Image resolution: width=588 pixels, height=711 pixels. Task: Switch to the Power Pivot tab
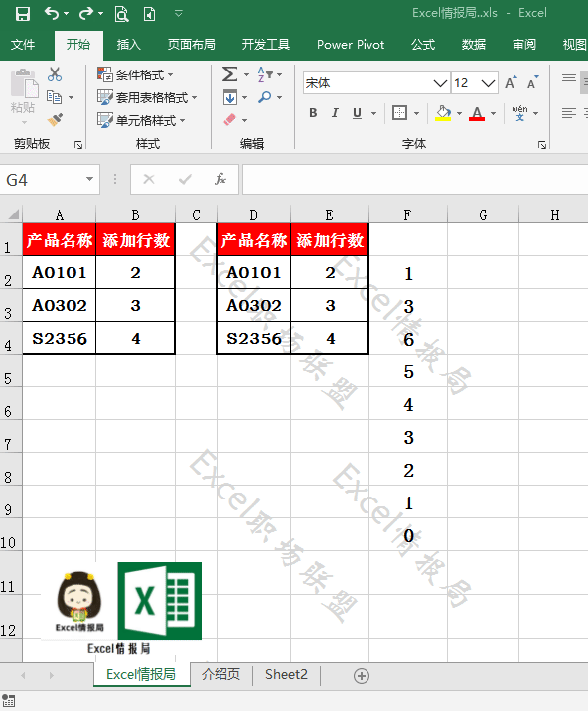point(351,45)
